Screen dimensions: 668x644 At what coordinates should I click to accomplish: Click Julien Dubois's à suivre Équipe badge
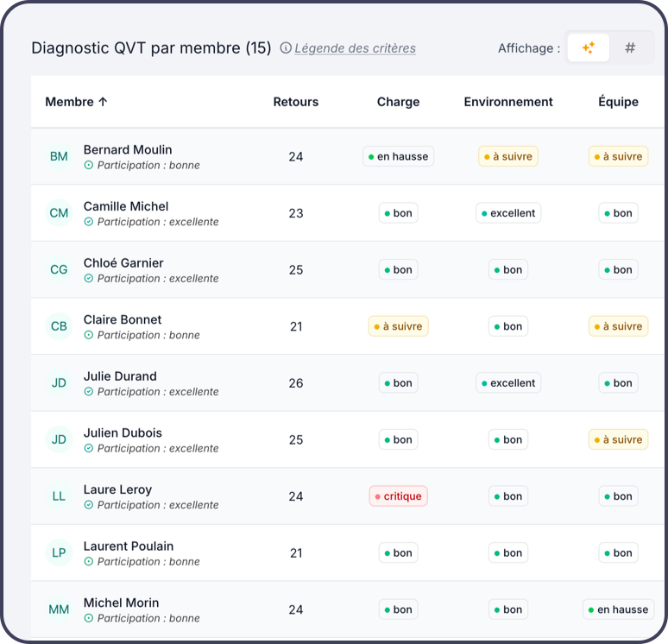coord(618,439)
